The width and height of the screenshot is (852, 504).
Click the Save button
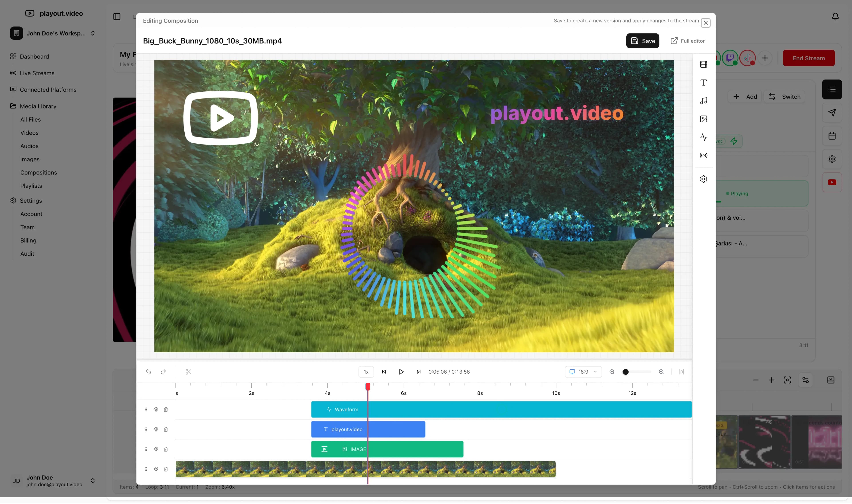point(642,41)
